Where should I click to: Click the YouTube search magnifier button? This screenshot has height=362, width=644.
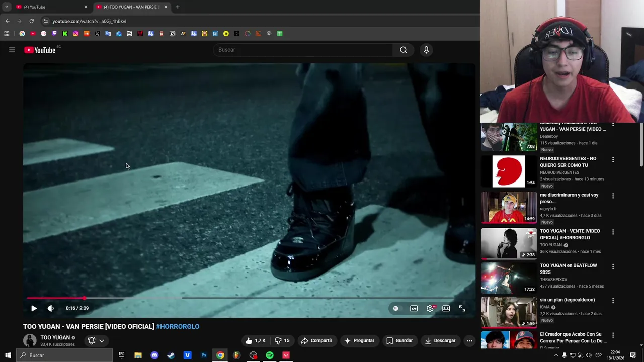click(404, 50)
